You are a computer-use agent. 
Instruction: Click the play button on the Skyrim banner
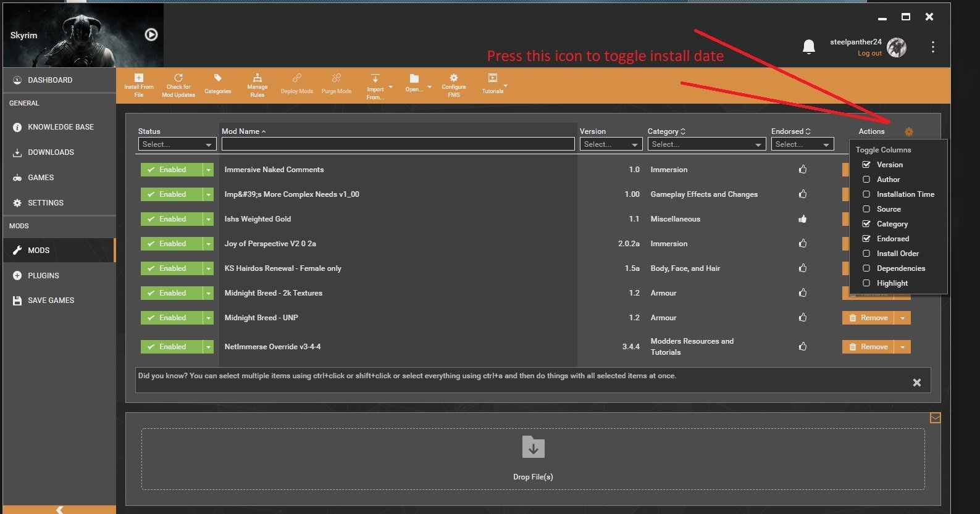point(151,35)
